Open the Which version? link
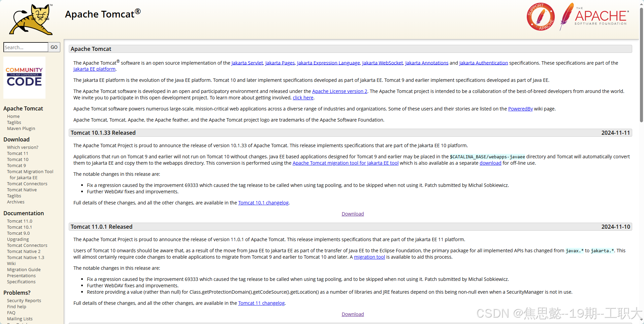Image resolution: width=644 pixels, height=324 pixels. tap(23, 147)
